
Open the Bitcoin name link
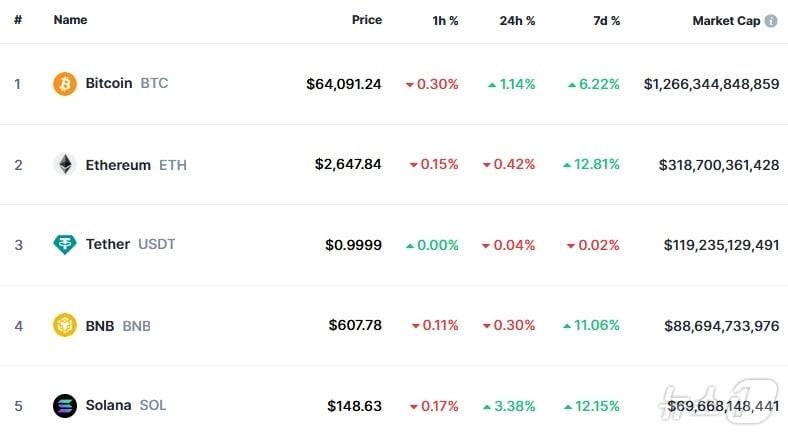pos(109,84)
